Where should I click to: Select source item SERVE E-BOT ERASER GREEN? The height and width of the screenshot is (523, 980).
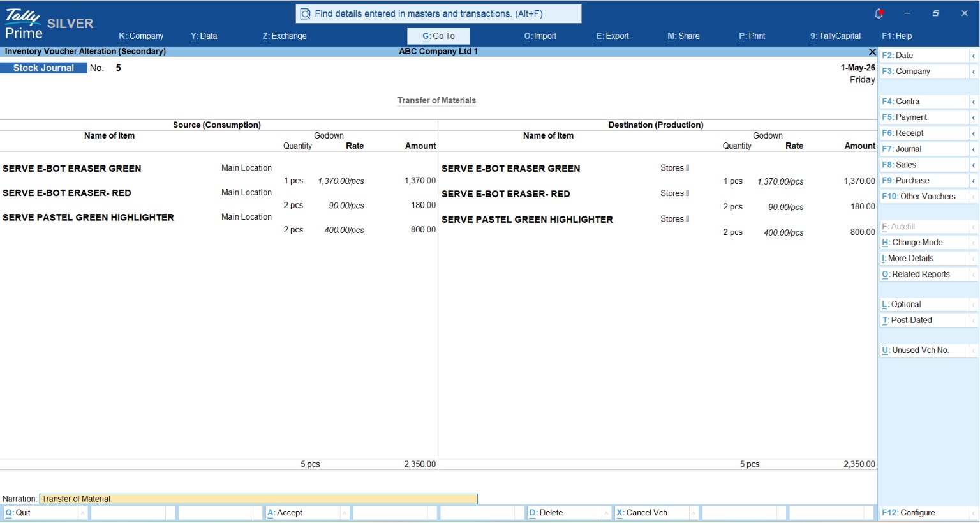[x=72, y=169]
